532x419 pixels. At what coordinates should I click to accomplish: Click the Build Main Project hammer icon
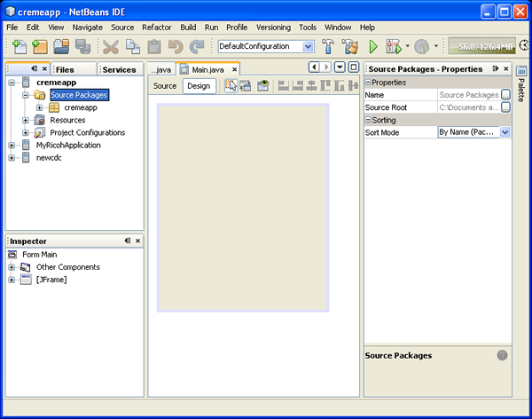(329, 46)
